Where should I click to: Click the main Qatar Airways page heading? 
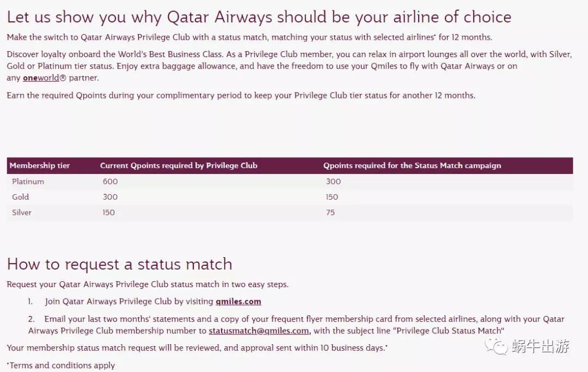259,17
